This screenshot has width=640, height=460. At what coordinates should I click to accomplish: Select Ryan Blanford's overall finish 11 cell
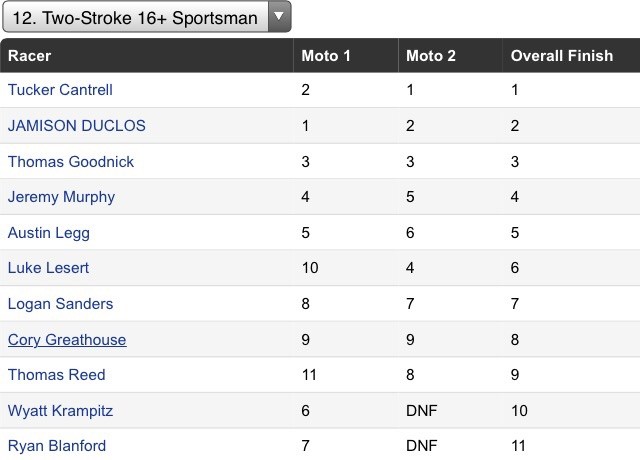click(571, 446)
